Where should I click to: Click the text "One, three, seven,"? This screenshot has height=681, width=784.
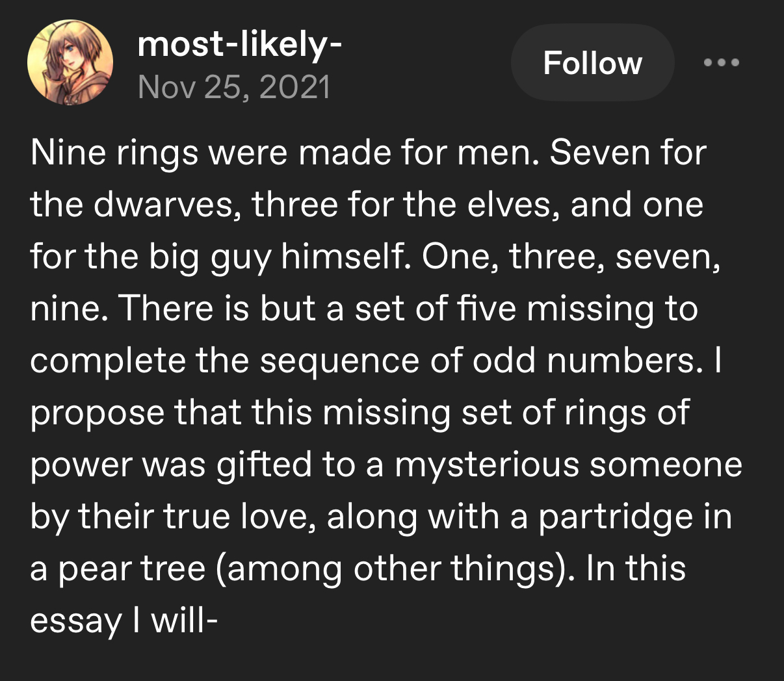coord(571,257)
